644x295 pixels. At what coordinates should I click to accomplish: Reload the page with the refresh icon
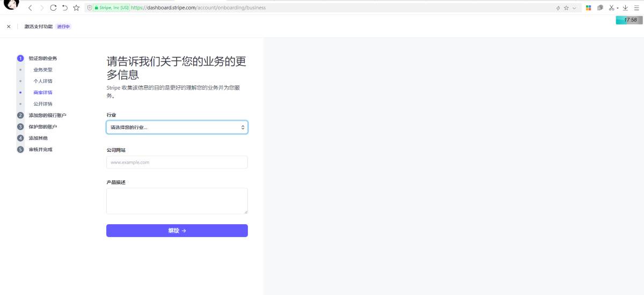(x=53, y=8)
